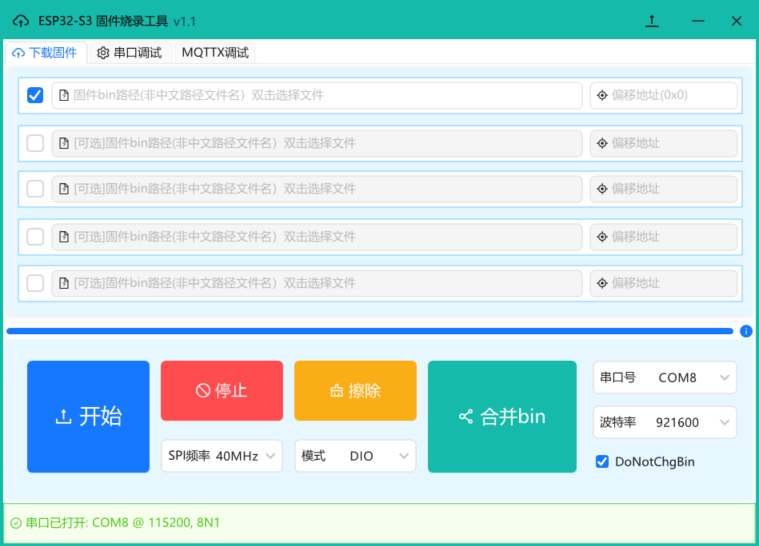Click the file icon in first firmware row
This screenshot has width=759, height=546.
pyautogui.click(x=64, y=95)
